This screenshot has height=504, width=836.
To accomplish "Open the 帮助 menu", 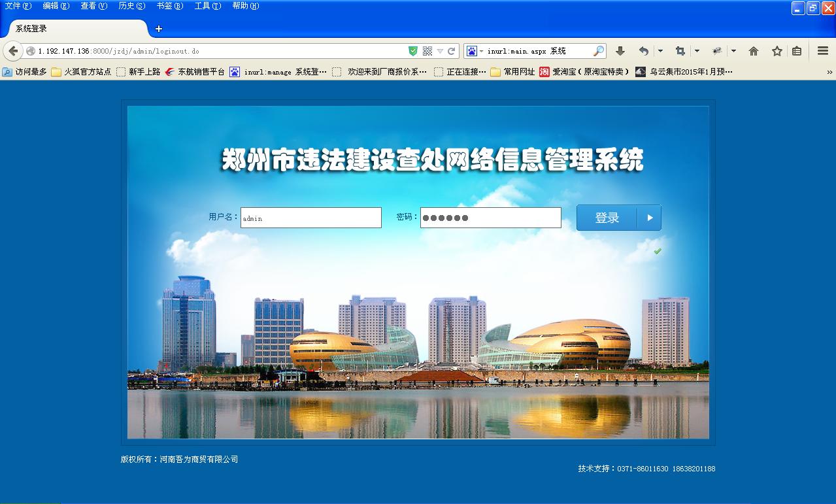I will (246, 6).
